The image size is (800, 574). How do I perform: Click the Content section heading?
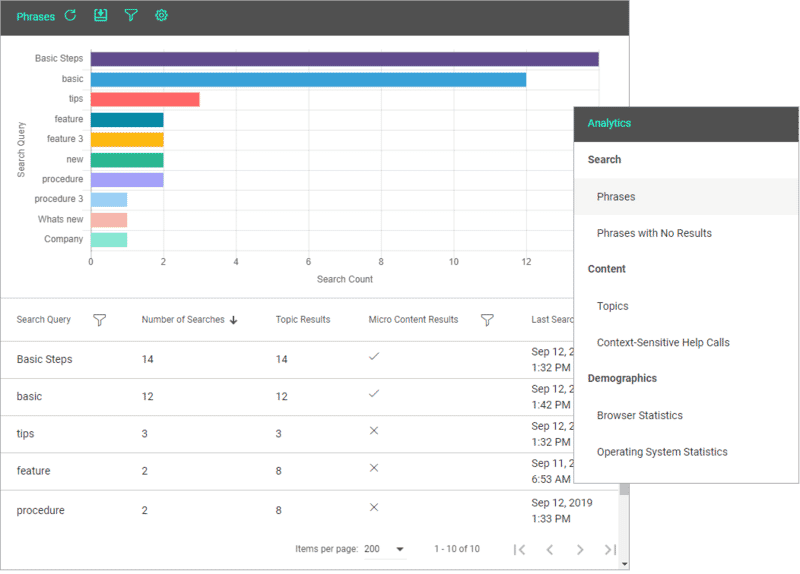click(606, 269)
